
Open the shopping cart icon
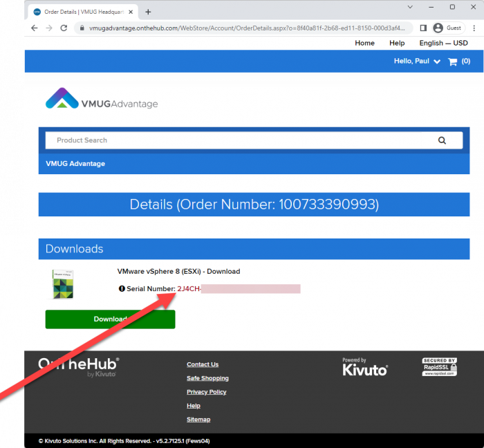coord(452,62)
